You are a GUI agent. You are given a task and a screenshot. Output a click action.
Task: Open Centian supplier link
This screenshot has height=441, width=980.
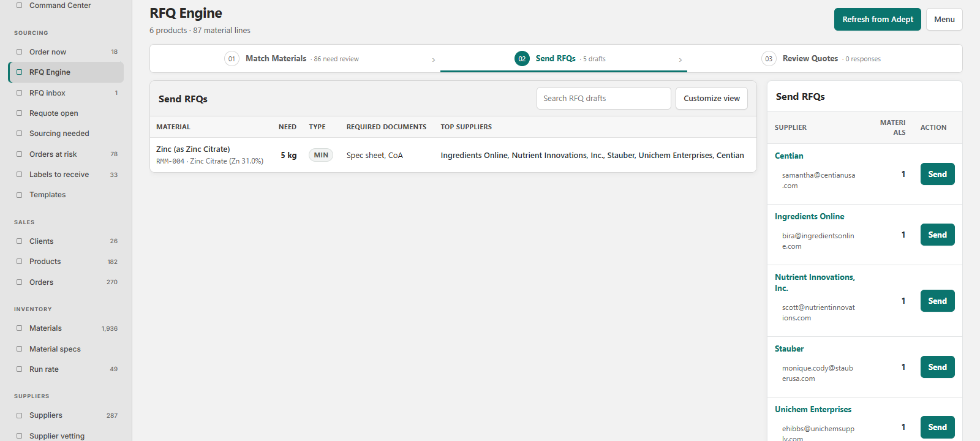pos(789,156)
